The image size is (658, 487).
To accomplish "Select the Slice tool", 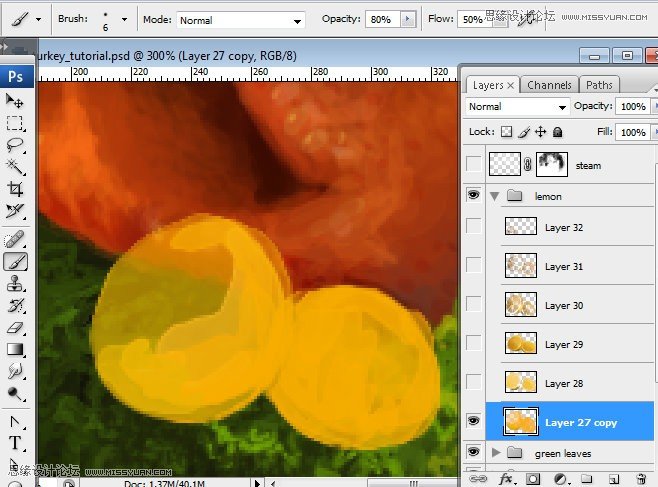I will (x=15, y=211).
